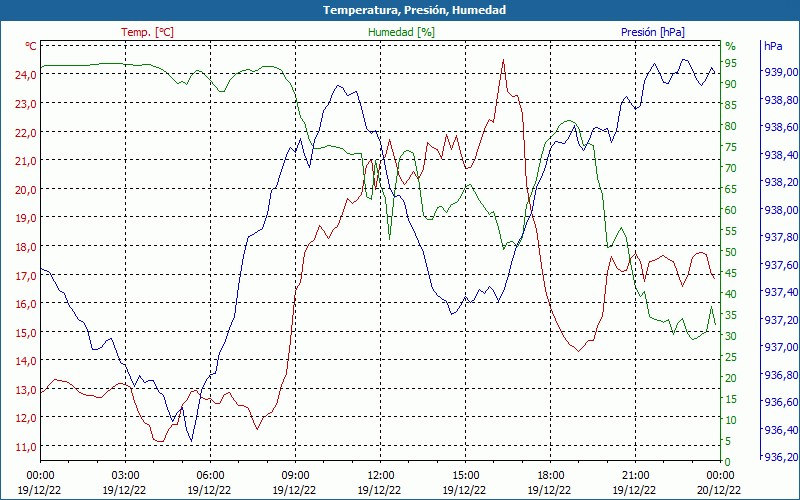
Task: Click the 17,0 temperature axis value
Action: click(24, 275)
